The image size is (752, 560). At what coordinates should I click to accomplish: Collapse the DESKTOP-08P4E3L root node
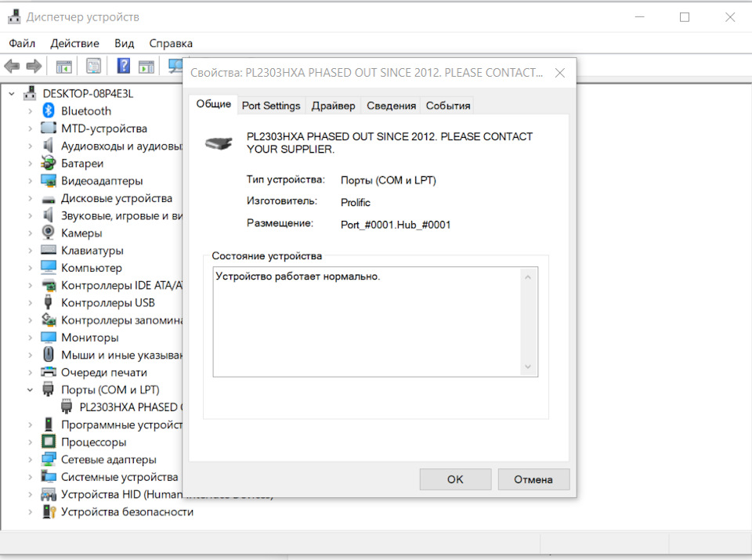[x=12, y=93]
